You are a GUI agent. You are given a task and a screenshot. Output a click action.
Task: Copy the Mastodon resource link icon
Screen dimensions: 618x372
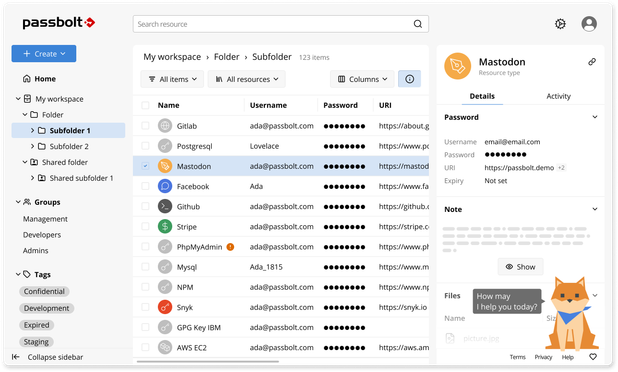[x=592, y=62]
